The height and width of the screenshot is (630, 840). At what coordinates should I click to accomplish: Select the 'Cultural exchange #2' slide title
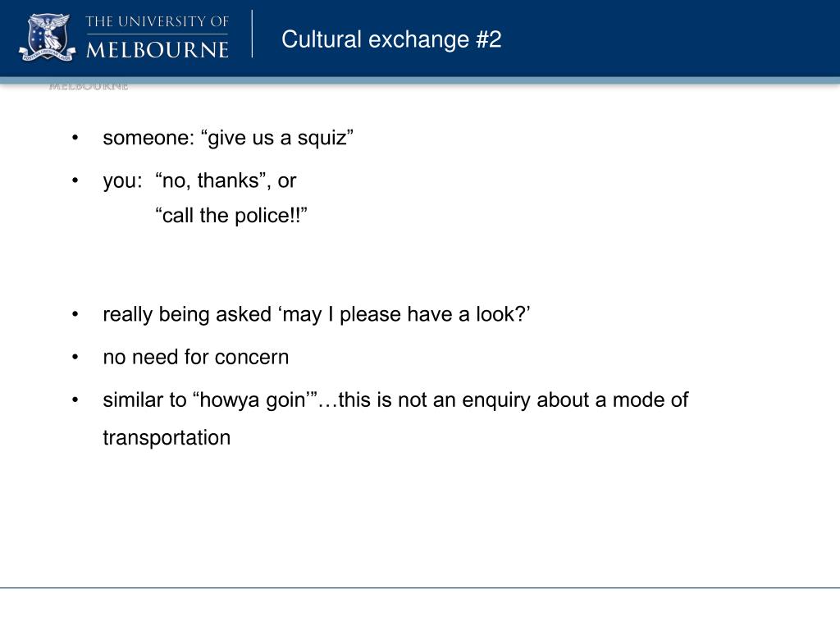pos(391,39)
